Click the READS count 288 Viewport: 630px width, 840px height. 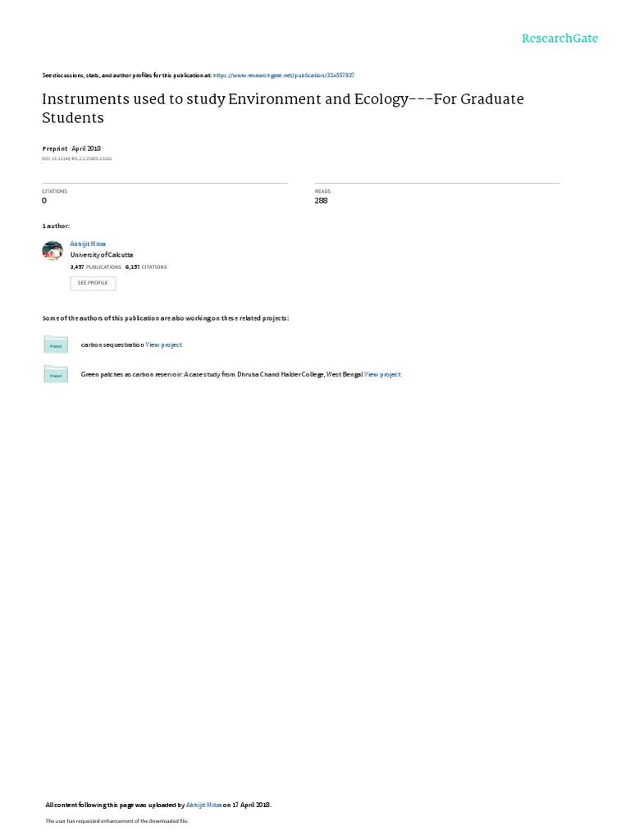click(x=322, y=200)
